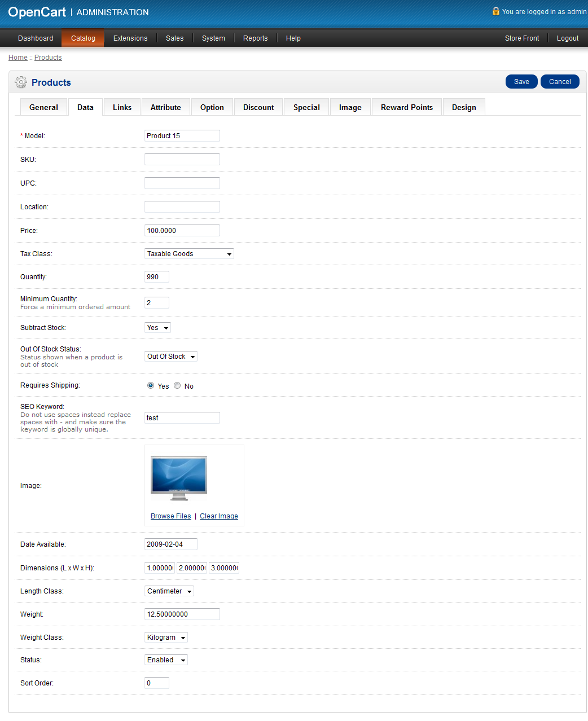Viewport: 588px width, 721px height.
Task: Switch to the Attribute tab
Action: point(165,107)
